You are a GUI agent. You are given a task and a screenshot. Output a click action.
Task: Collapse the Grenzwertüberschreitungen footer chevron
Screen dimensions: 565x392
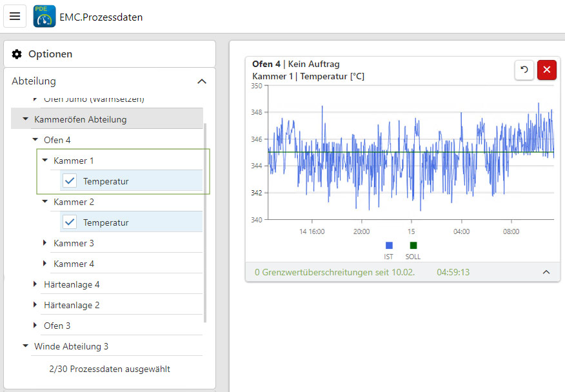tap(546, 272)
